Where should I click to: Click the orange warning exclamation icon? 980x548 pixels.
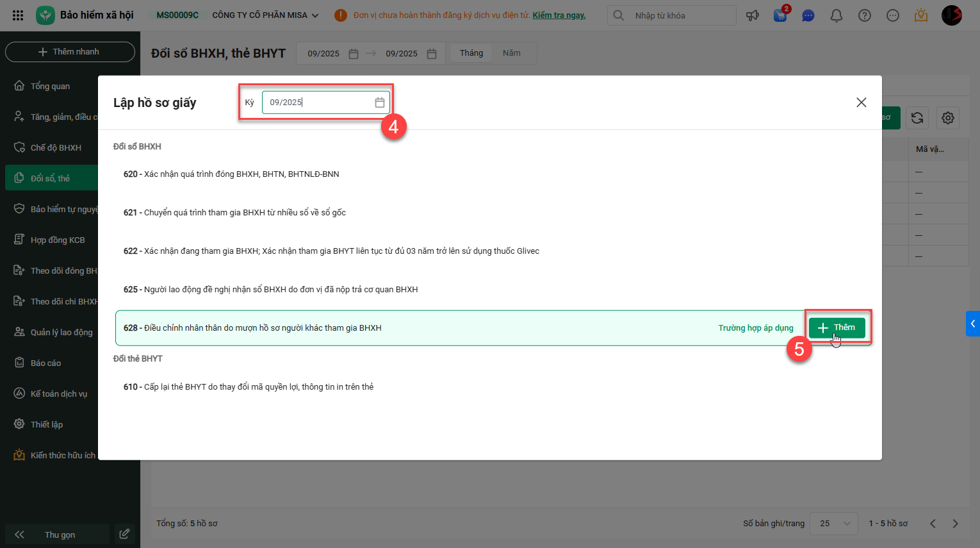pos(341,15)
